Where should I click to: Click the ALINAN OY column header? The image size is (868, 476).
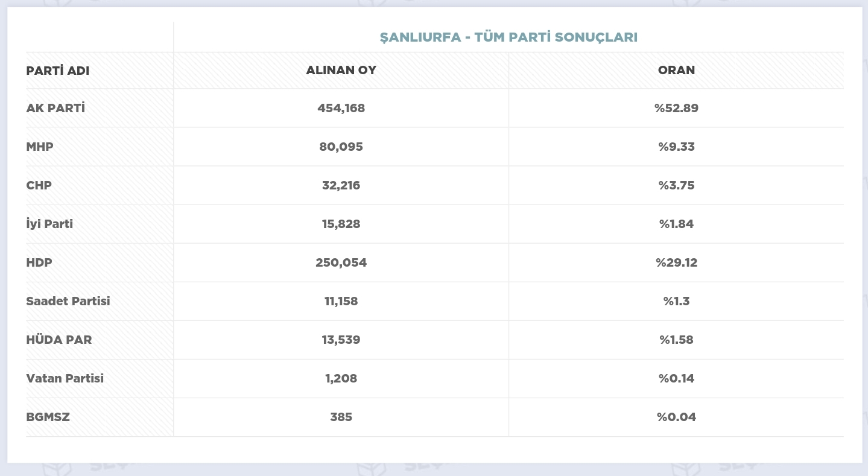341,70
